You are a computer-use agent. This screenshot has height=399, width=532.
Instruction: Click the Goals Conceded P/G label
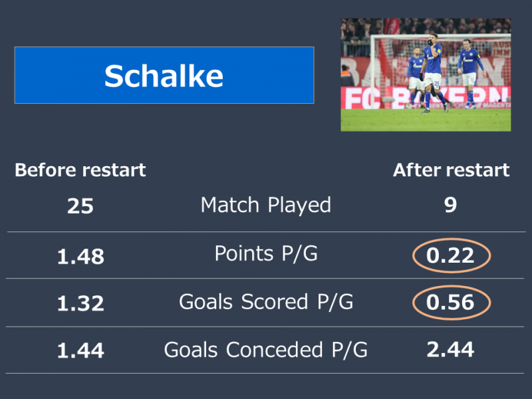(x=265, y=350)
